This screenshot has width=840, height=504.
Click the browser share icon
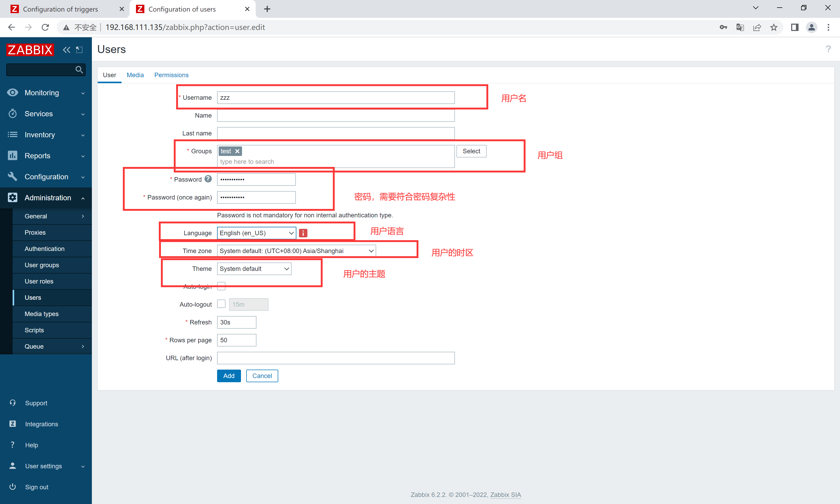(x=757, y=28)
